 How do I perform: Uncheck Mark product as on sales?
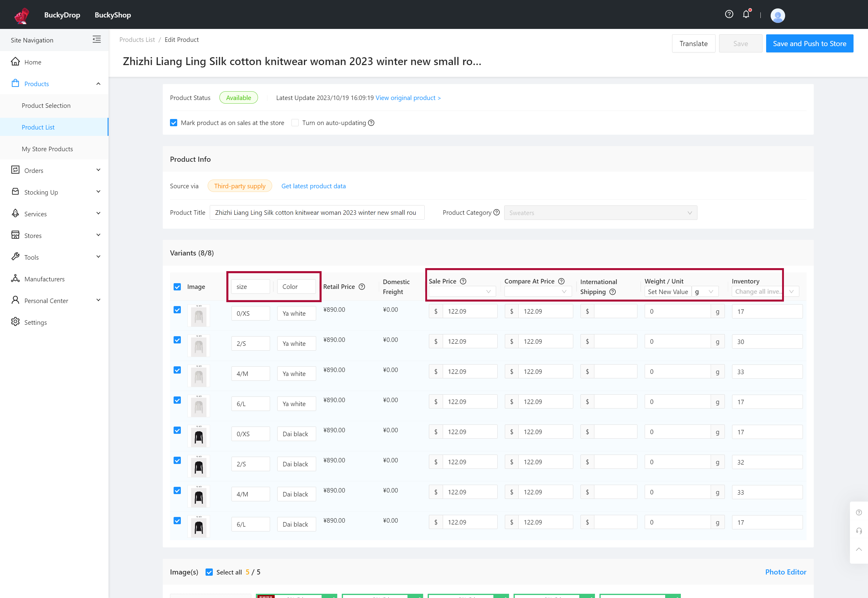pyautogui.click(x=174, y=123)
